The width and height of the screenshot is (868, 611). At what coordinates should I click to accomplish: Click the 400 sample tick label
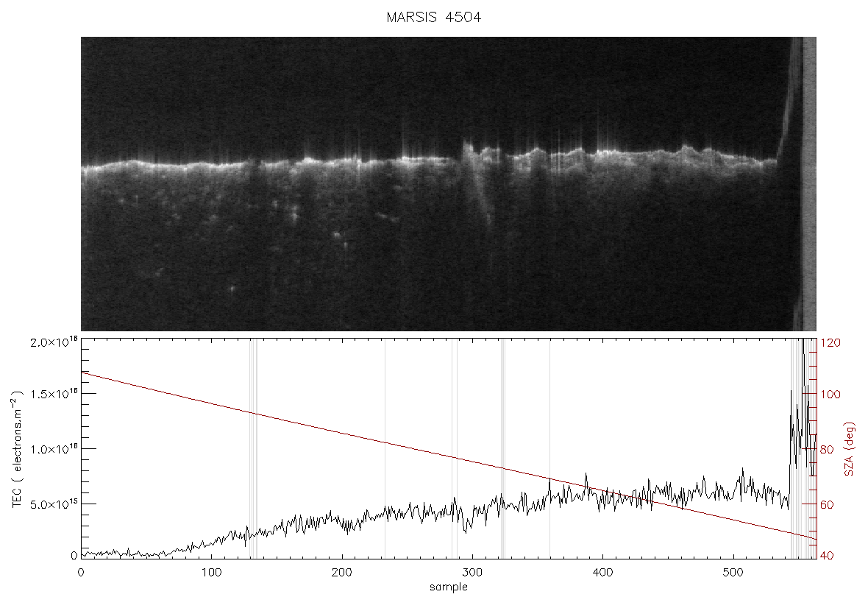pos(602,572)
